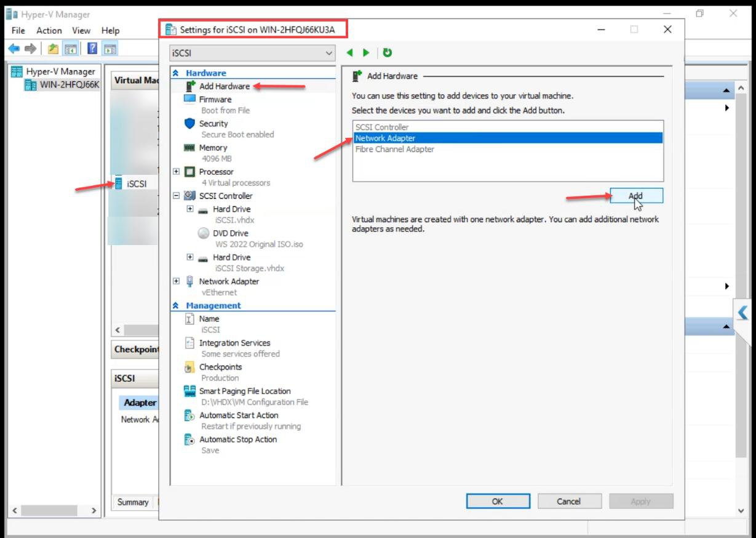Click the show/hide action pane toolbar icon

110,49
